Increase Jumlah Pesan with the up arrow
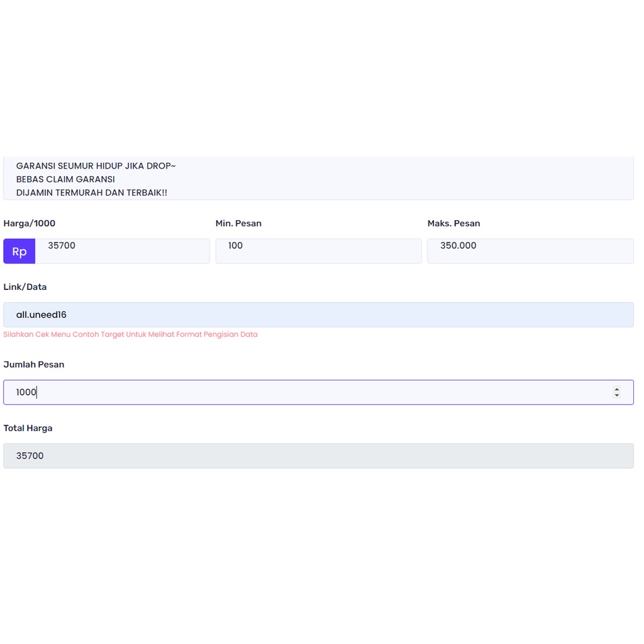The image size is (644, 644). [x=617, y=389]
